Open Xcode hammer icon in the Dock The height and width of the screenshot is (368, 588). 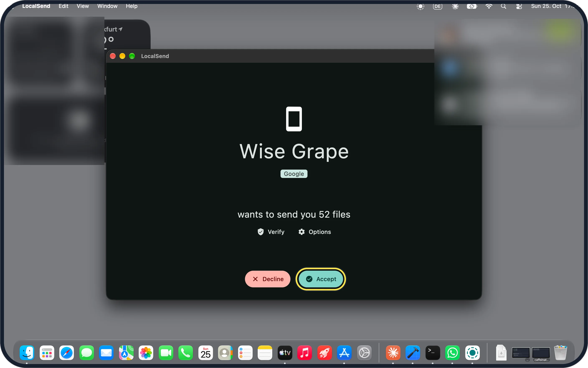click(413, 353)
